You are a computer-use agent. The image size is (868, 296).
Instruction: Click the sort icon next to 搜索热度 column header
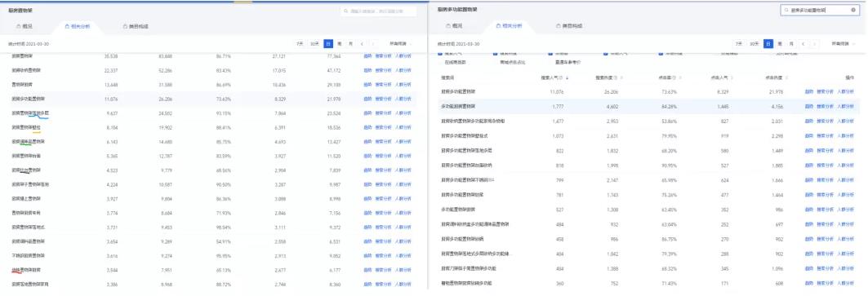[x=621, y=78]
